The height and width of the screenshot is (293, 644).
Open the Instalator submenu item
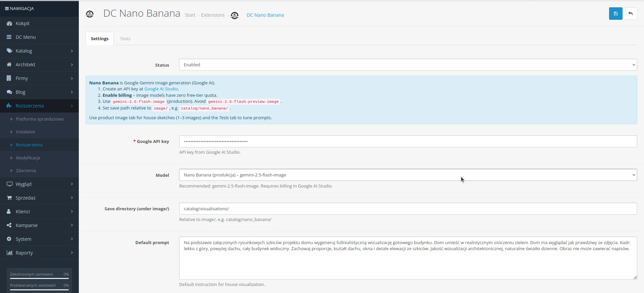click(x=39, y=132)
